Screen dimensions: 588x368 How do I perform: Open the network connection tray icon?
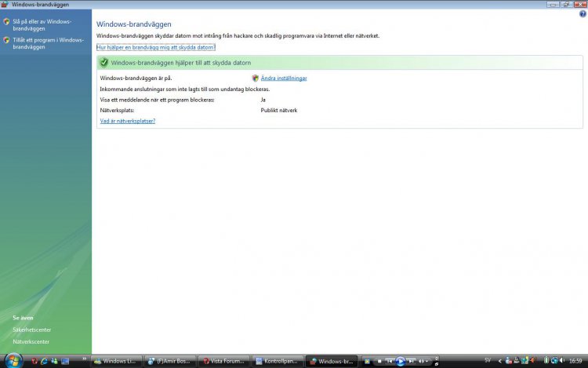554,361
